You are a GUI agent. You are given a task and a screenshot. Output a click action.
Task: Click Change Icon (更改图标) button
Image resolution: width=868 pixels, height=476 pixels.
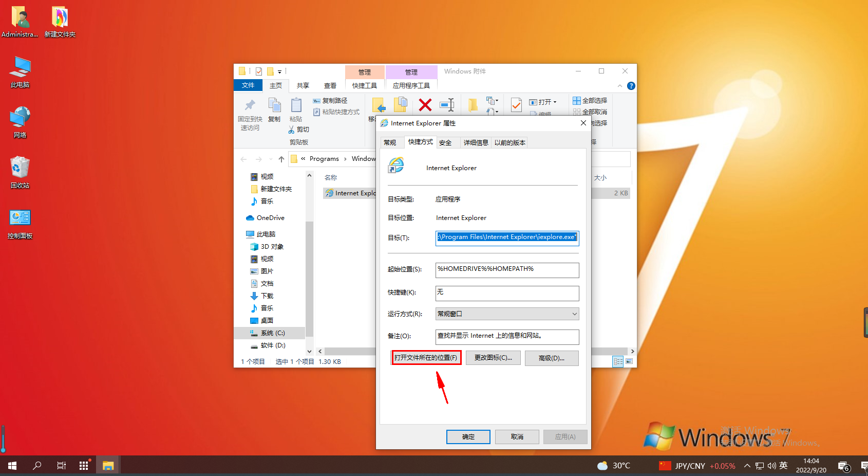(x=493, y=358)
